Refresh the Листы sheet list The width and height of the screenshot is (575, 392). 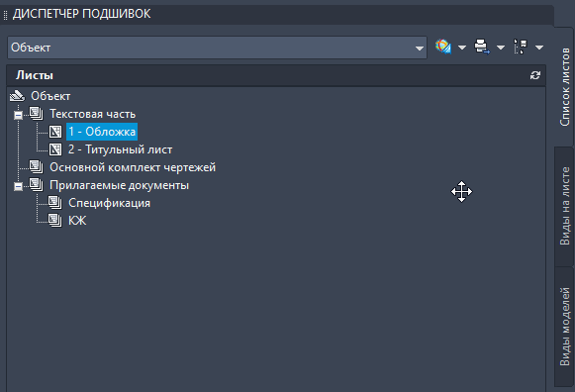535,75
